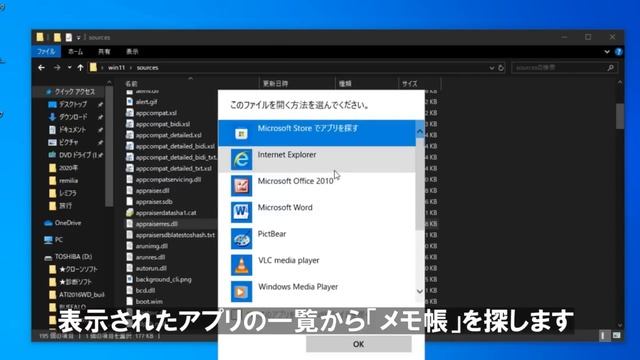Select Microsoft Store app search option
The width and height of the screenshot is (640, 360).
(317, 133)
